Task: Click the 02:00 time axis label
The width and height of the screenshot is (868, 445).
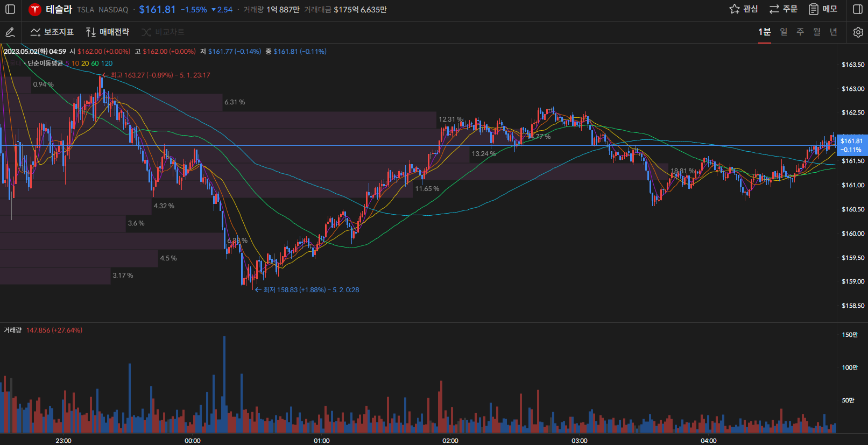Action: (450, 441)
